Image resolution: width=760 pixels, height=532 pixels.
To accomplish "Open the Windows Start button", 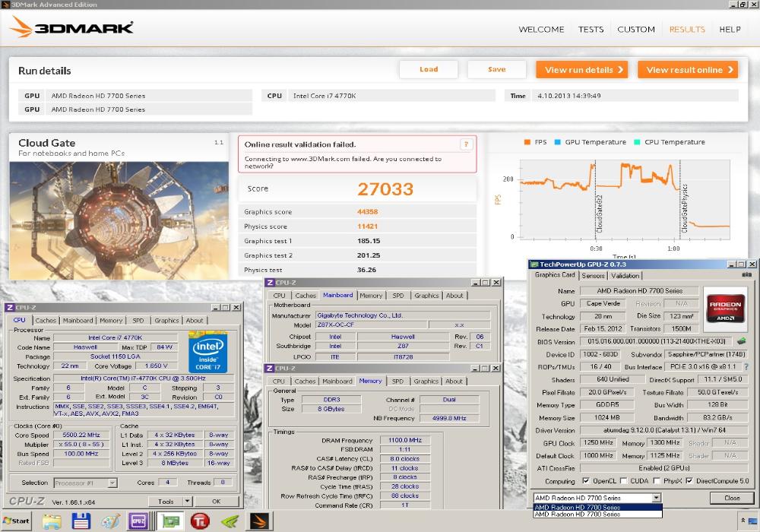I will point(17,521).
